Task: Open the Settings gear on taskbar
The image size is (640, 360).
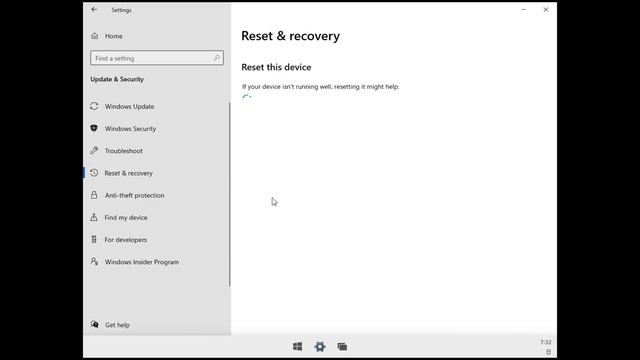Action: (320, 347)
